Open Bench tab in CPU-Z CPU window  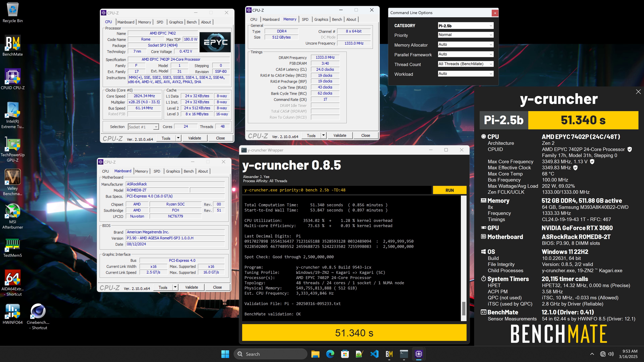[192, 22]
